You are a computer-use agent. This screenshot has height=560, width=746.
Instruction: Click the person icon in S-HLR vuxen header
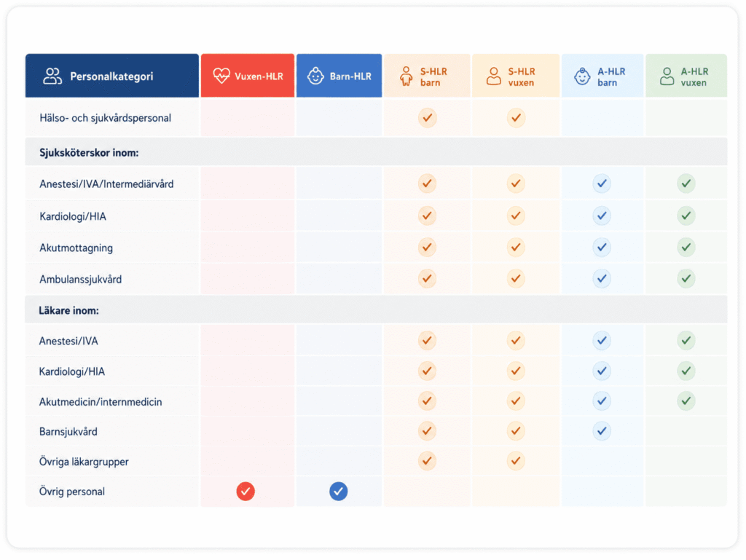coord(494,76)
